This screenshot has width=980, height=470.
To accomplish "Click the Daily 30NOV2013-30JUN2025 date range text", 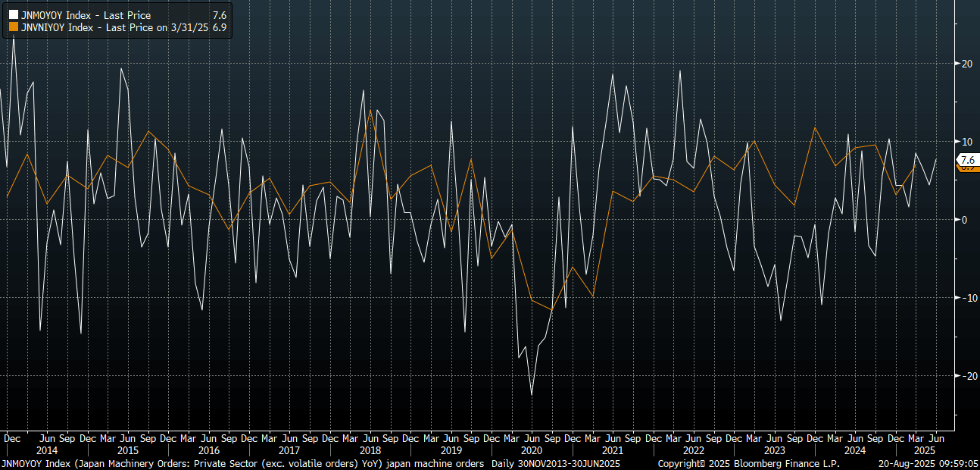I will [555, 462].
